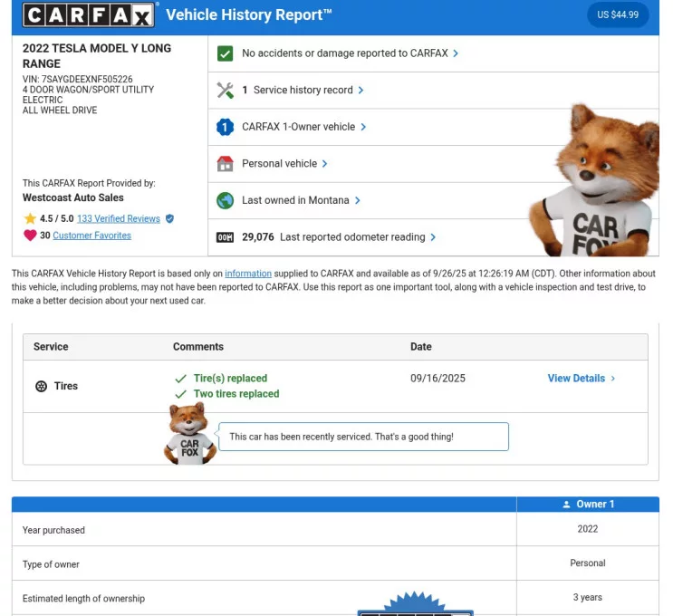Click the pink heart favorites icon
Viewport: 673px width, 616px height.
point(31,236)
